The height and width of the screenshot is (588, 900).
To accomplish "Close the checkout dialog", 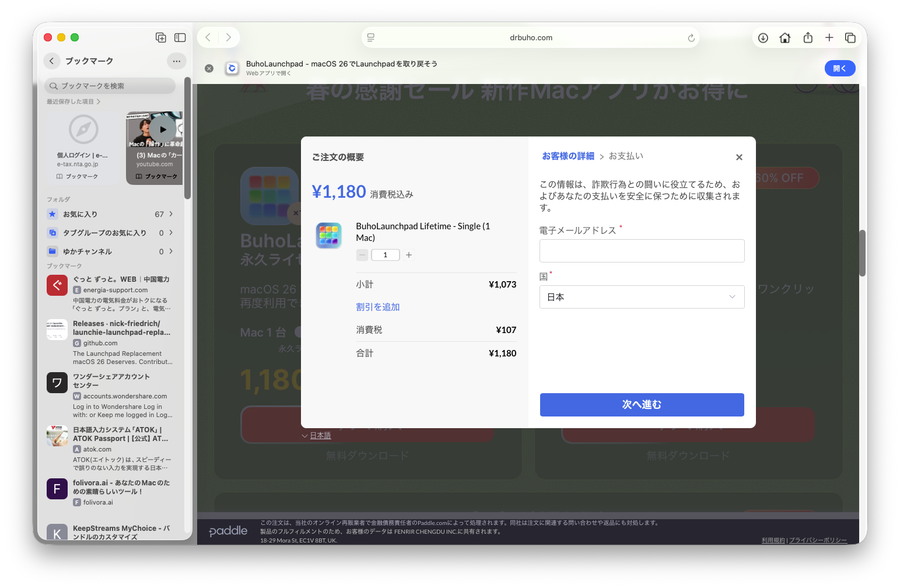I will point(739,157).
